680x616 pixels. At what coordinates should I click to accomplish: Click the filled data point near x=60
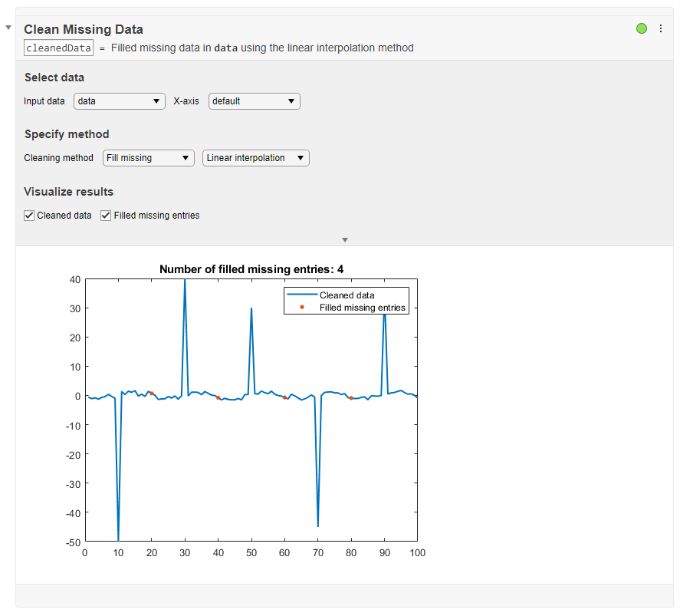tap(284, 397)
